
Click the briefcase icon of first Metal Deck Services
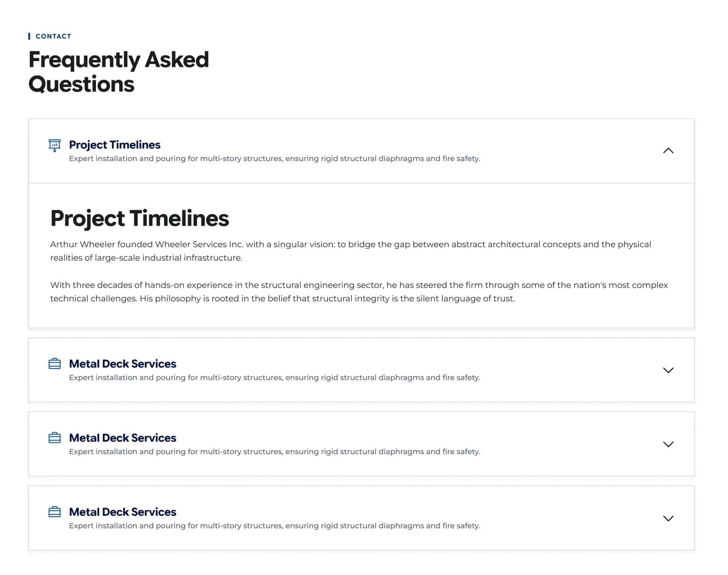(x=55, y=363)
